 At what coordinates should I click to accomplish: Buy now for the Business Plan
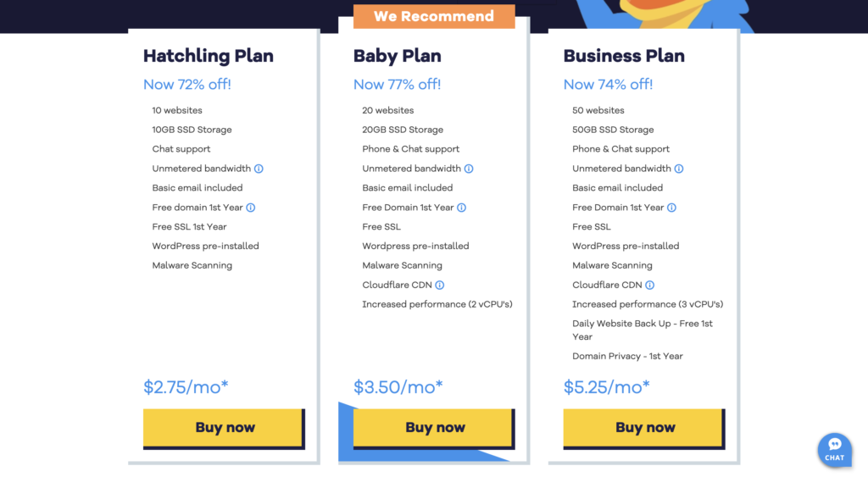pos(644,428)
